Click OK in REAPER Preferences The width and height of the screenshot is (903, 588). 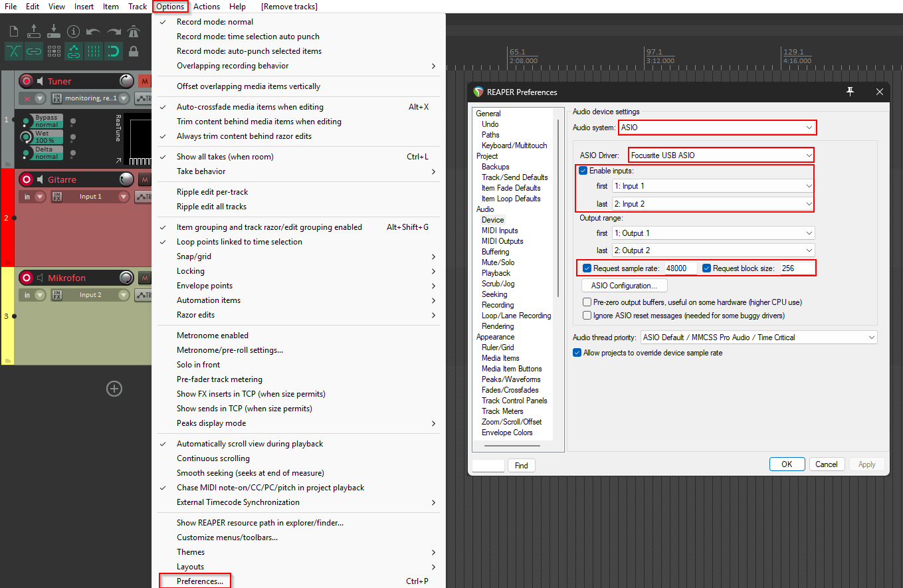click(x=787, y=464)
